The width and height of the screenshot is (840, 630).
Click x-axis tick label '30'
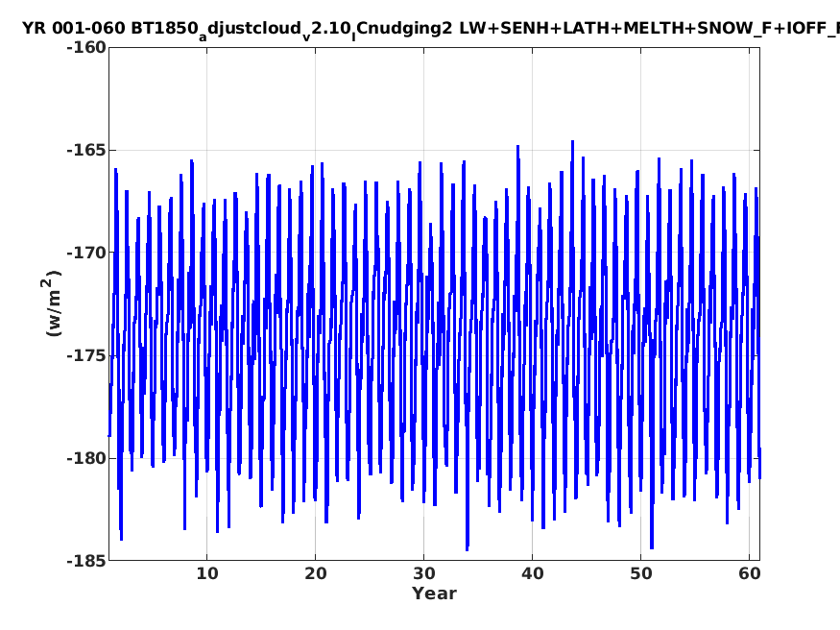pyautogui.click(x=423, y=573)
